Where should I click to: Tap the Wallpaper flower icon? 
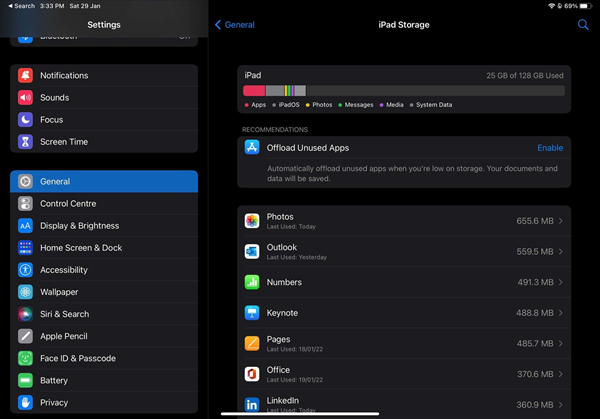[25, 292]
